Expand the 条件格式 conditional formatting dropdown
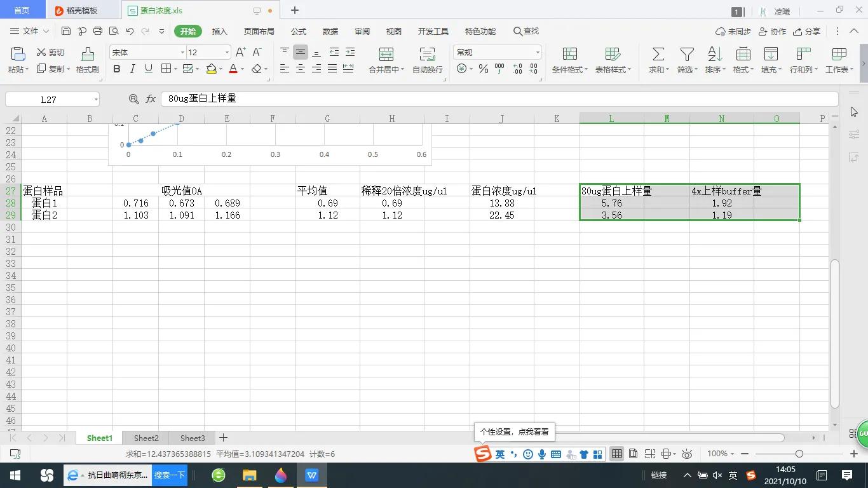Viewport: 868px width, 488px height. pyautogui.click(x=586, y=70)
